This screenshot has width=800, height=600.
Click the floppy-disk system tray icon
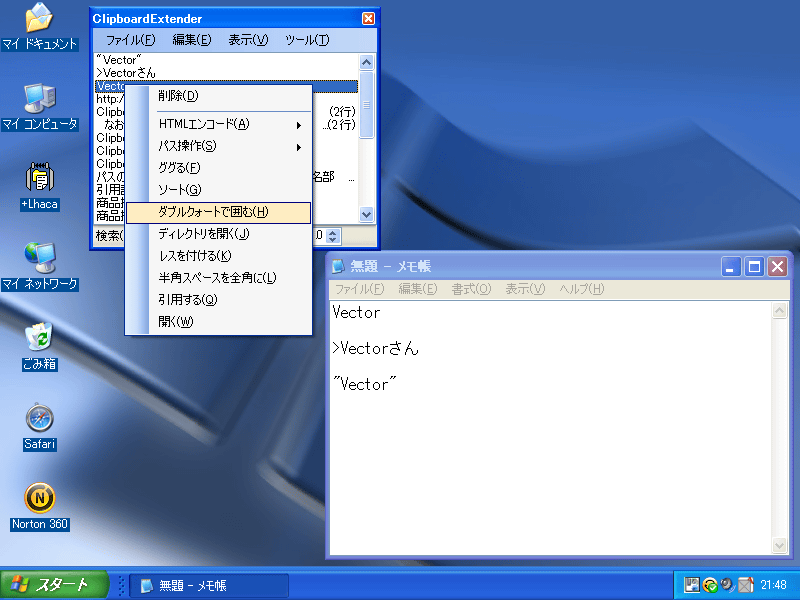coord(691,585)
